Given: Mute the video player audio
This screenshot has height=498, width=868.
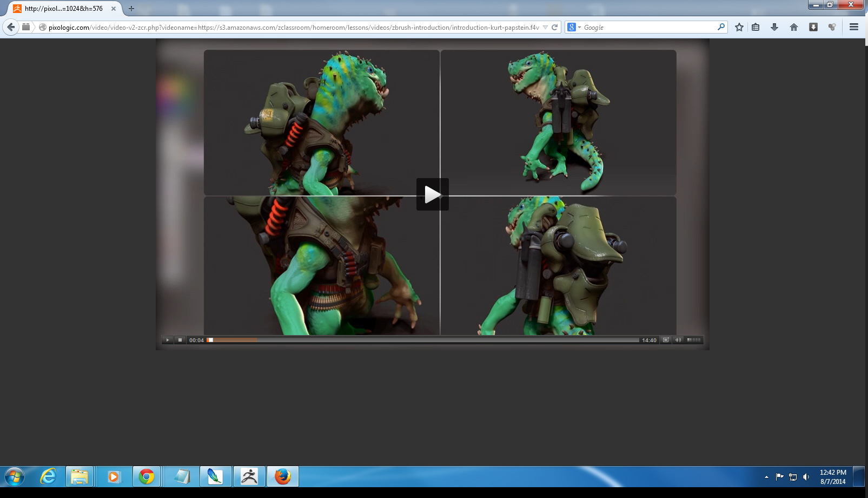Looking at the screenshot, I should pyautogui.click(x=678, y=340).
